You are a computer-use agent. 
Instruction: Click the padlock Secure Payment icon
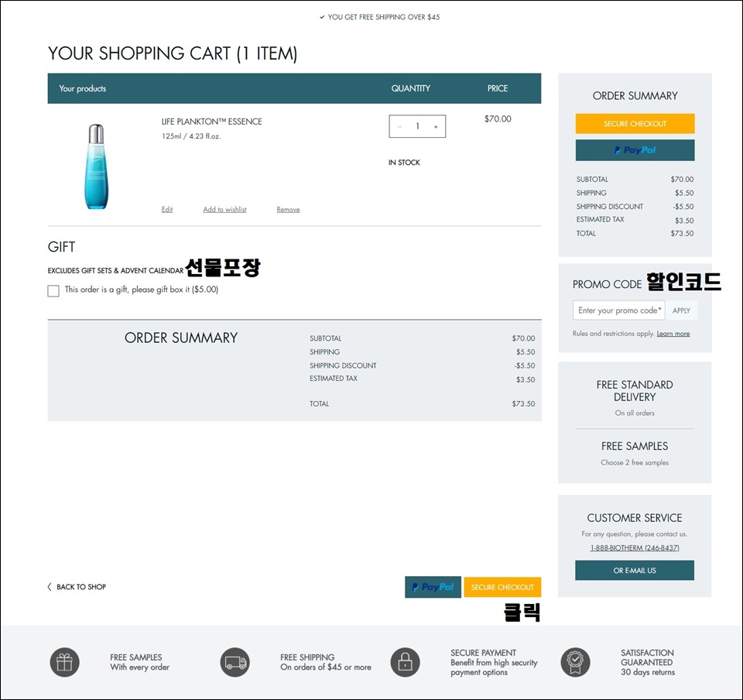pos(405,662)
